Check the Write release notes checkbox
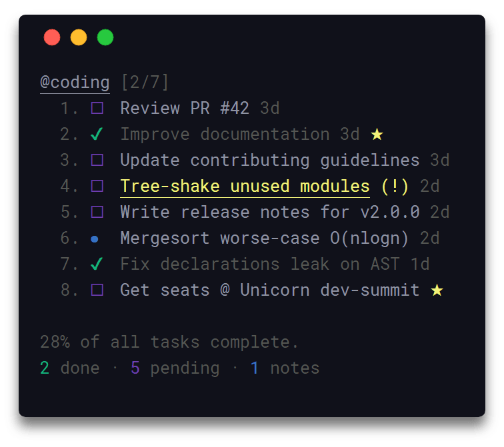This screenshot has width=504, height=447. [97, 212]
